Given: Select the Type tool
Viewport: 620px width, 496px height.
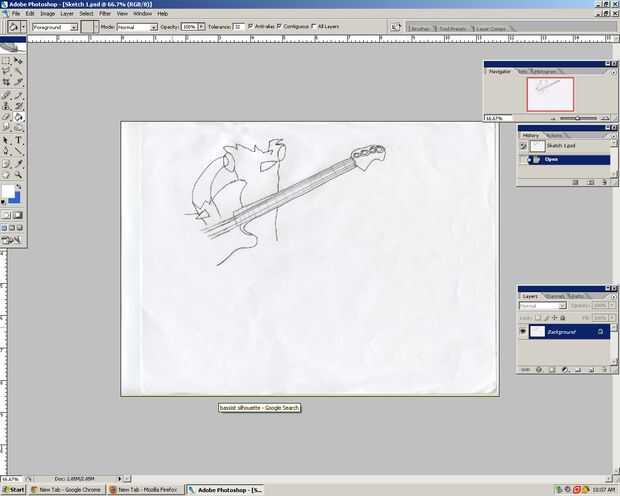Looking at the screenshot, I should pyautogui.click(x=18, y=140).
